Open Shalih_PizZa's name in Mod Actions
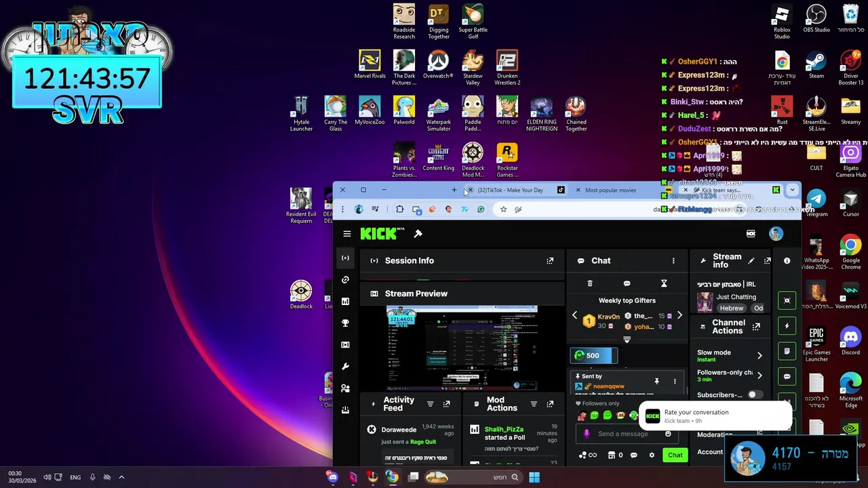This screenshot has width=868, height=488. pyautogui.click(x=504, y=429)
